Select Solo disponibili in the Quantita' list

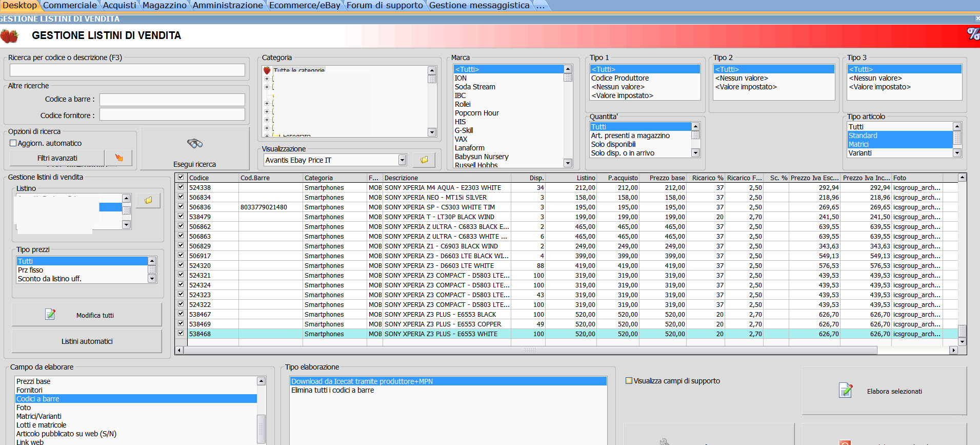[613, 144]
